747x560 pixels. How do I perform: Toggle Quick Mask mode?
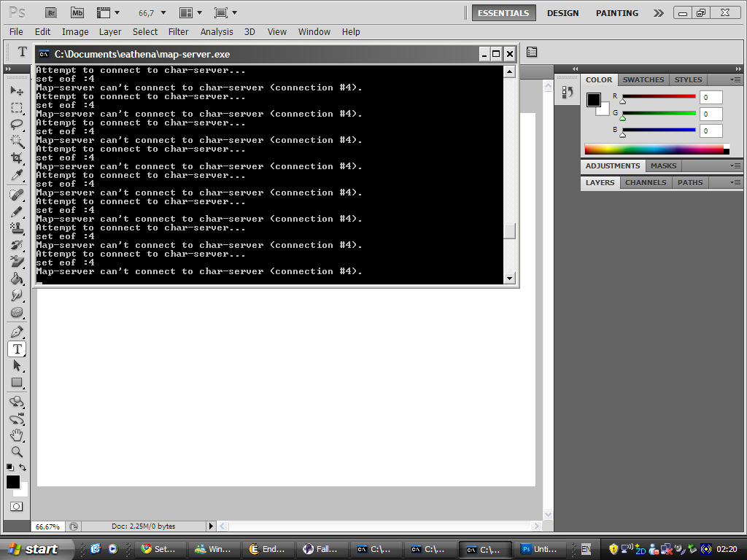click(16, 506)
